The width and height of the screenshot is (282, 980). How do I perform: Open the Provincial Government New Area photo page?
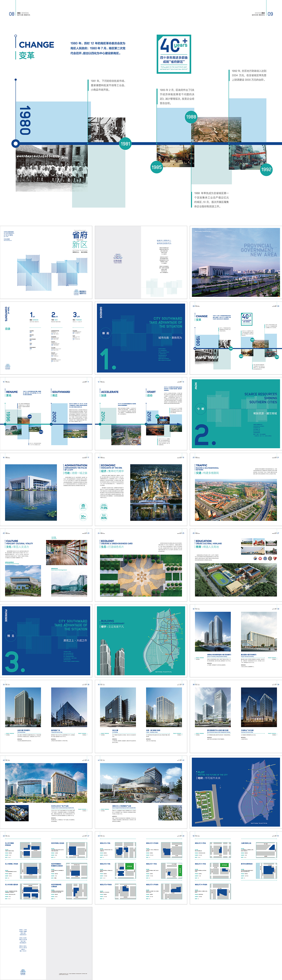236,262
